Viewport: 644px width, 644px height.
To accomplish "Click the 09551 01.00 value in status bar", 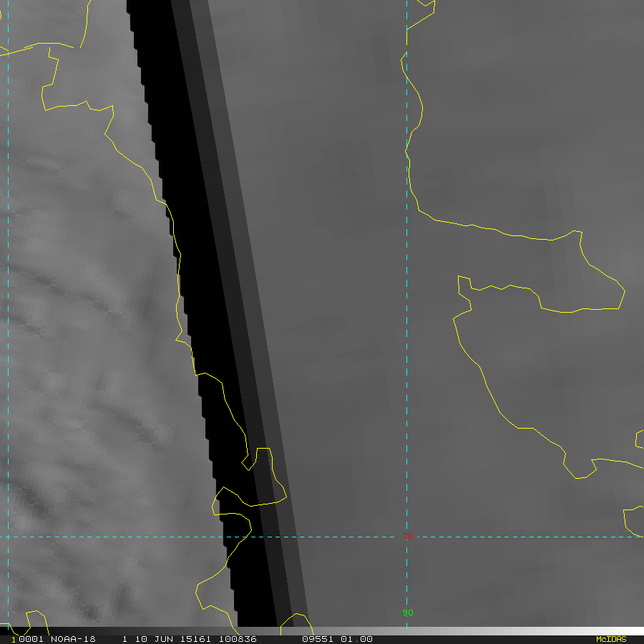I will pos(336,639).
